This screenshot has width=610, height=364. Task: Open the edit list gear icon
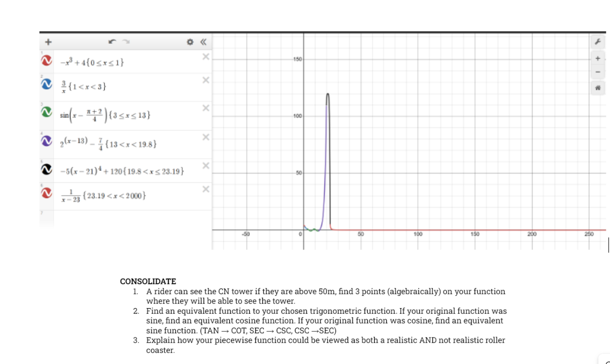(x=191, y=42)
